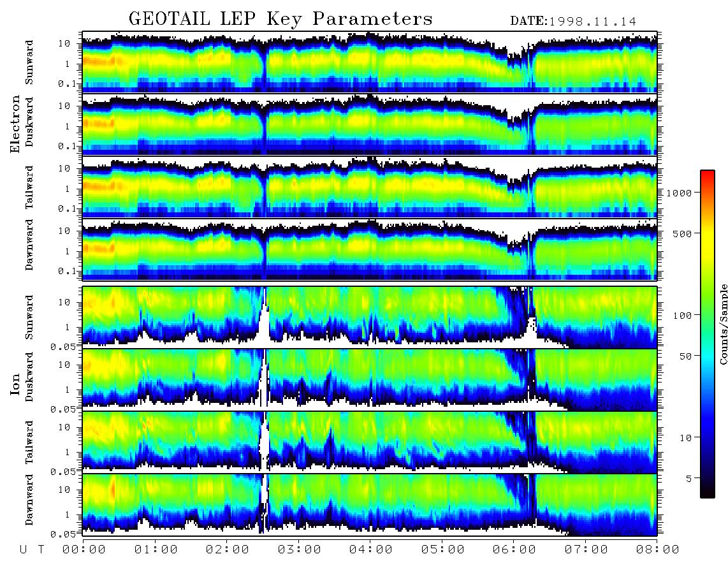The width and height of the screenshot is (728, 561).
Task: Click the Electron "Dawnward" panel label
Action: pyautogui.click(x=29, y=245)
